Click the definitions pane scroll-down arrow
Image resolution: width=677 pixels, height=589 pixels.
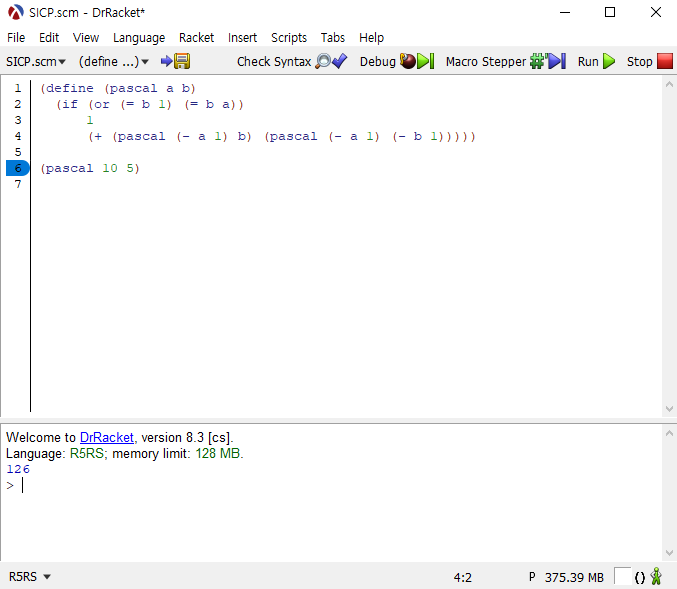669,408
